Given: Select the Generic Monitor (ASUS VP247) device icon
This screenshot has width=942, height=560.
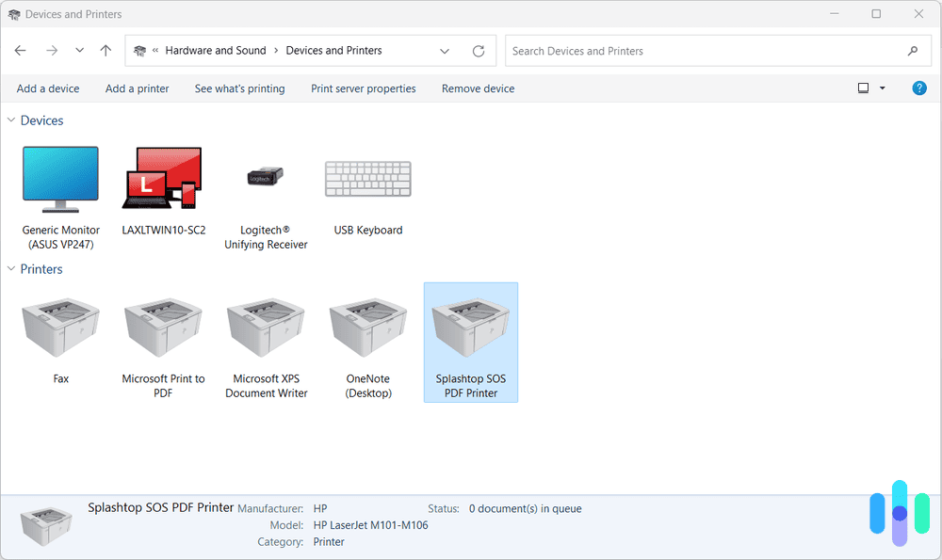Looking at the screenshot, I should [60, 179].
